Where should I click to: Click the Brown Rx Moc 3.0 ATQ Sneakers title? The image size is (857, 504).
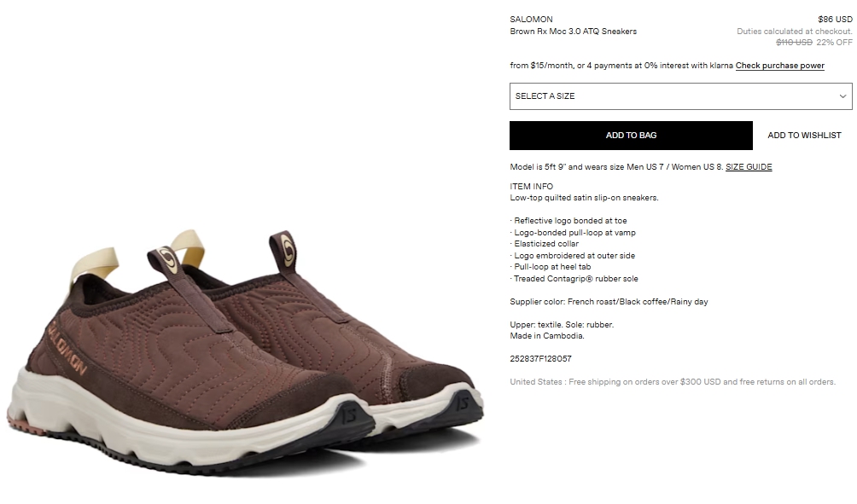pos(573,31)
